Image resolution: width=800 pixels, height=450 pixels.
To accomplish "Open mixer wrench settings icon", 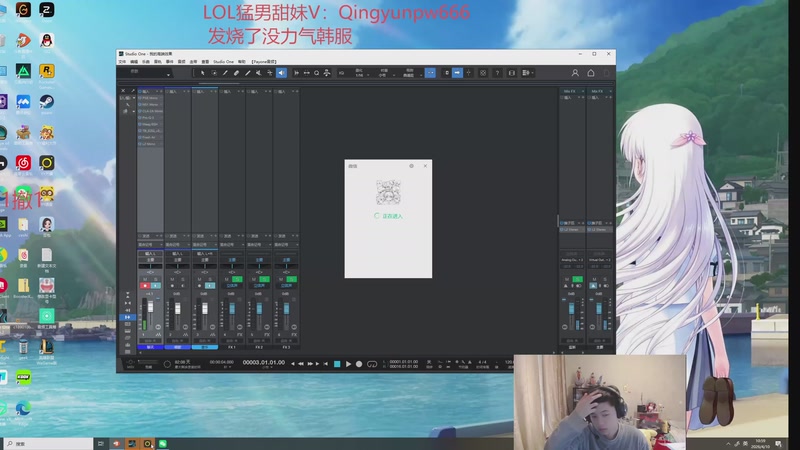I will coord(133,91).
